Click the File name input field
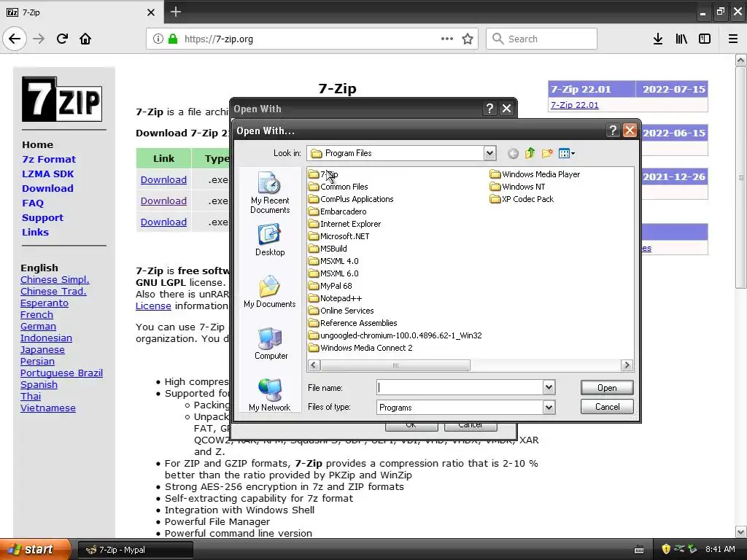This screenshot has height=560, width=747. click(460, 388)
